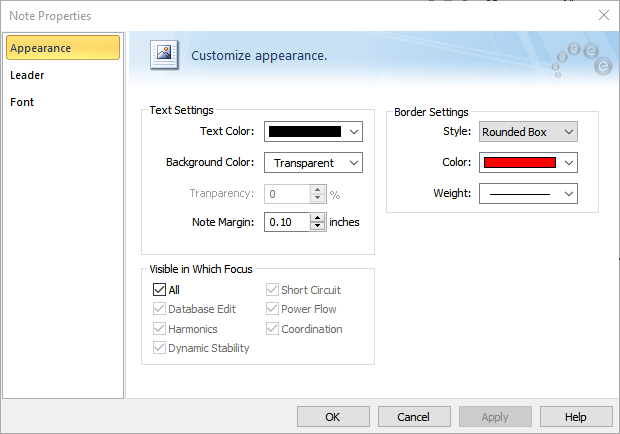Increase Note Margin with up arrow

[318, 217]
